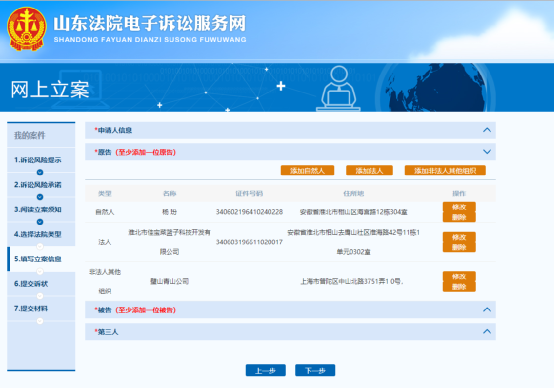The image size is (554, 389).
Task: Click step marker under 选择法院类型
Action: coord(40,247)
